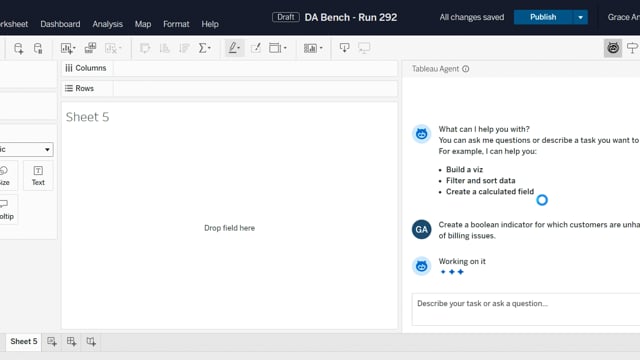640x360 pixels.
Task: Click the Sort Descending toolbar icon
Action: point(184,48)
